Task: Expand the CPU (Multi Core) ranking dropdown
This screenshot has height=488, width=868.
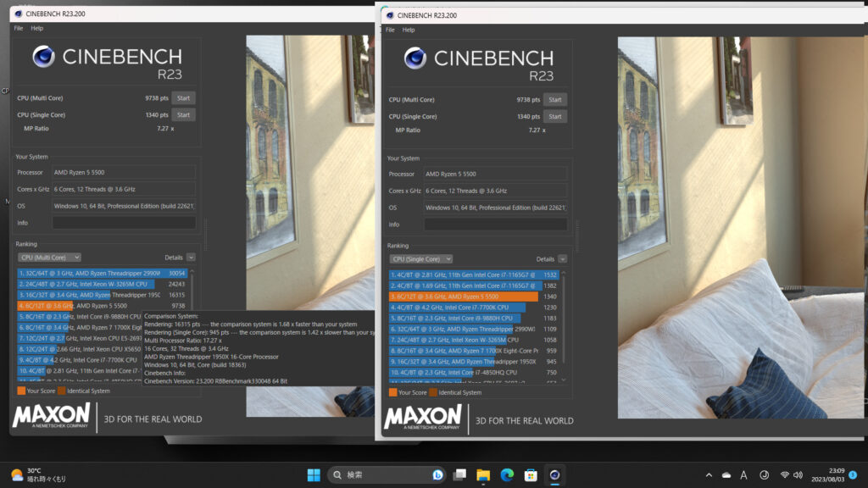Action: click(x=49, y=257)
